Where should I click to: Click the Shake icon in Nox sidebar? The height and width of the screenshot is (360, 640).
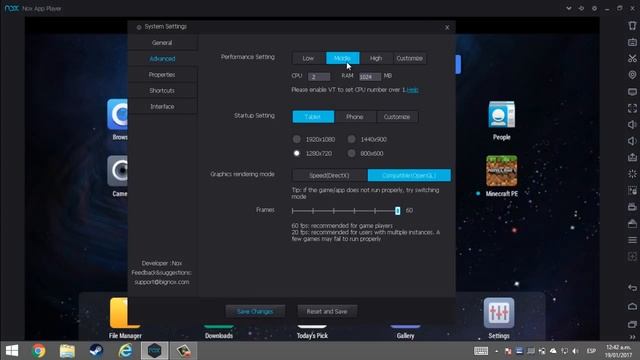coord(632,25)
